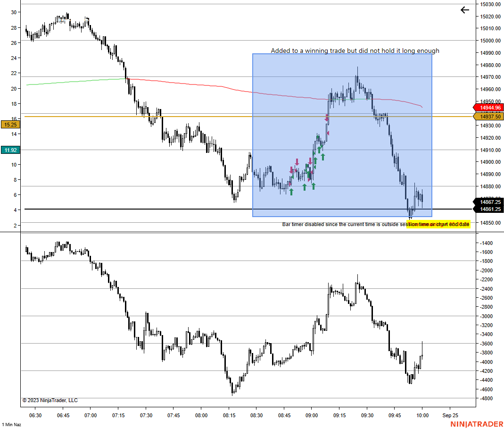Click the 06:30 time axis label

[35, 415]
